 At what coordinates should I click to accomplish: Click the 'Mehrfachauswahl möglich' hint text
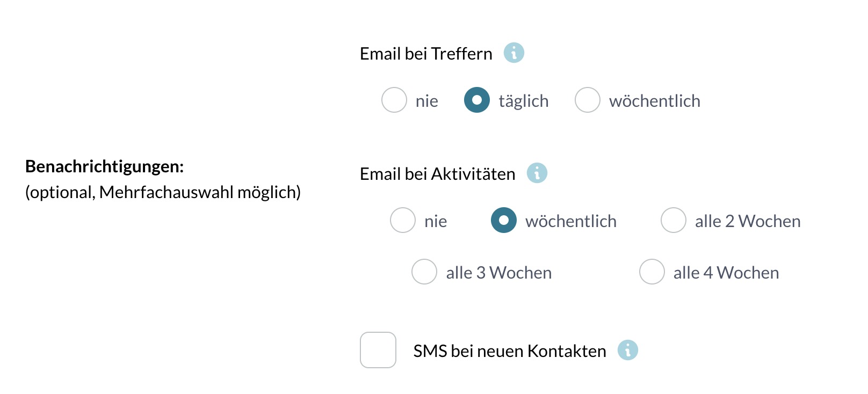tap(164, 192)
